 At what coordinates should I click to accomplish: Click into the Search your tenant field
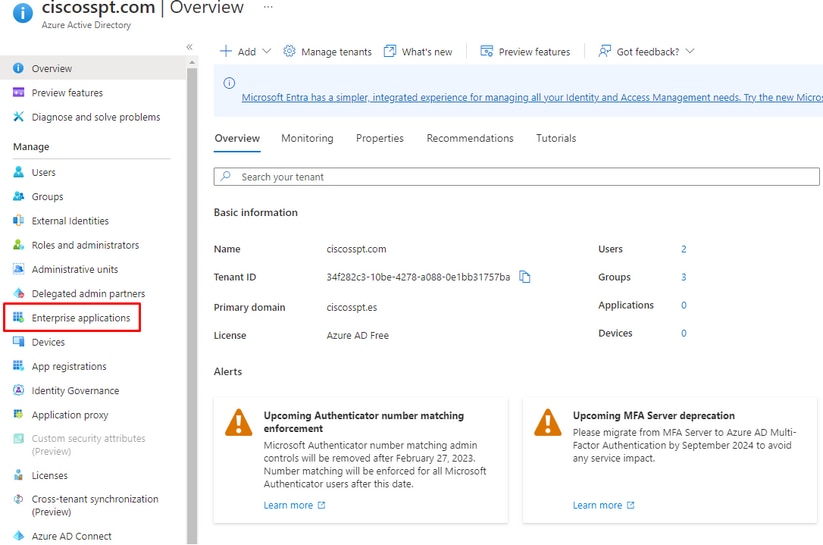516,176
